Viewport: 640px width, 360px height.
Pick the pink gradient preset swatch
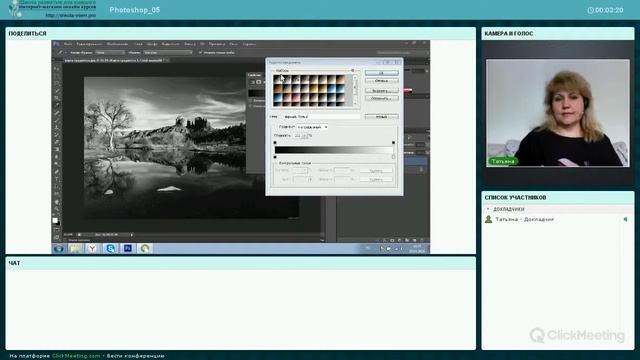tap(296, 98)
